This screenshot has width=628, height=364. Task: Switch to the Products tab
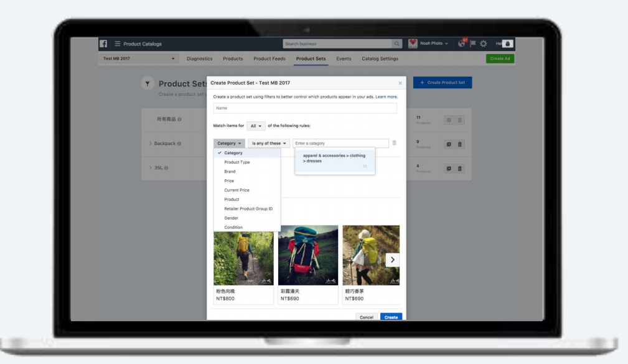233,58
